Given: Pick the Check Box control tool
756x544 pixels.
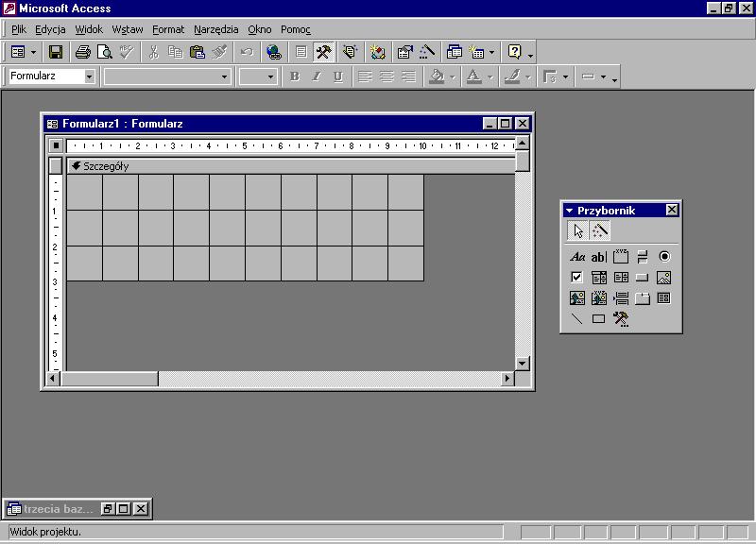Looking at the screenshot, I should [x=577, y=278].
